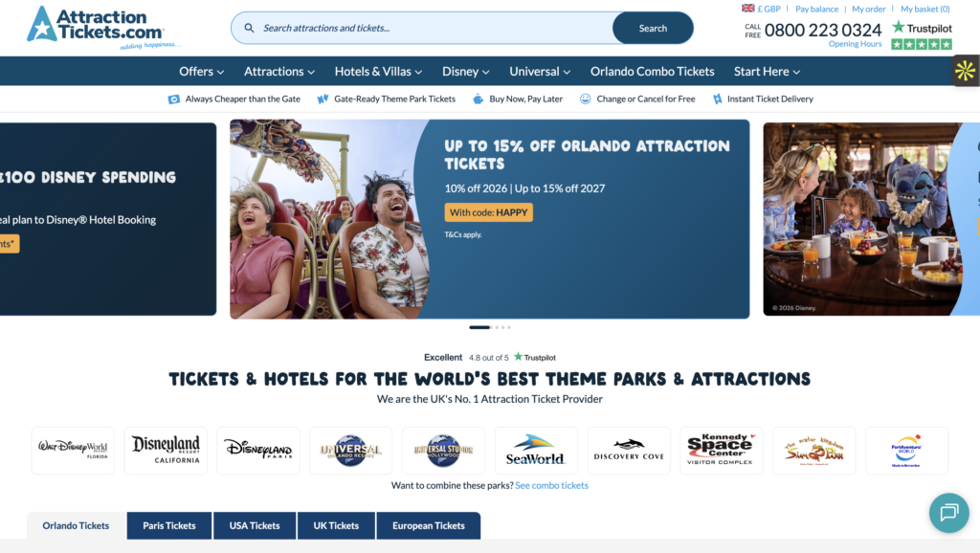Screen dimensions: 980x553
Task: Select the second carousel slide dot
Action: tap(497, 327)
